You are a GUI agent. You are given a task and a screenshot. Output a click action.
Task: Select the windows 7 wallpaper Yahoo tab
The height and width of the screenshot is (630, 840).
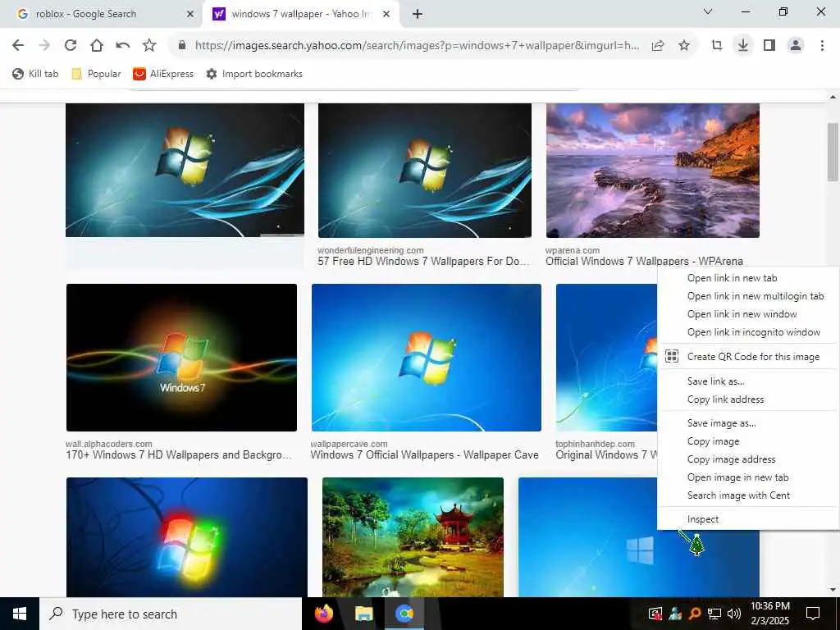tap(301, 14)
